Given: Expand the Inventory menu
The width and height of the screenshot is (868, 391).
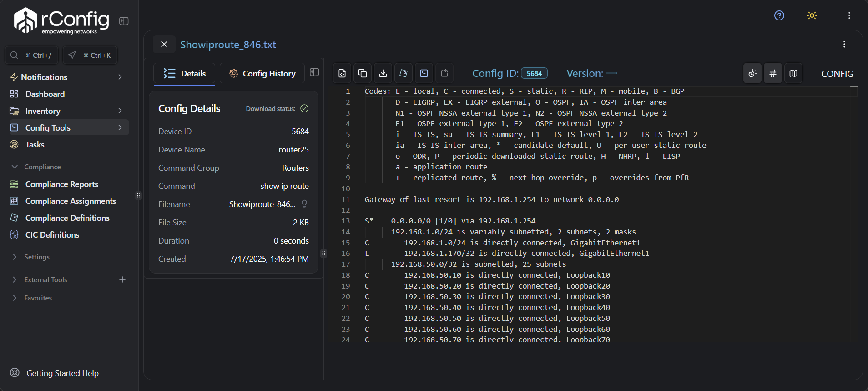Looking at the screenshot, I should tap(69, 111).
